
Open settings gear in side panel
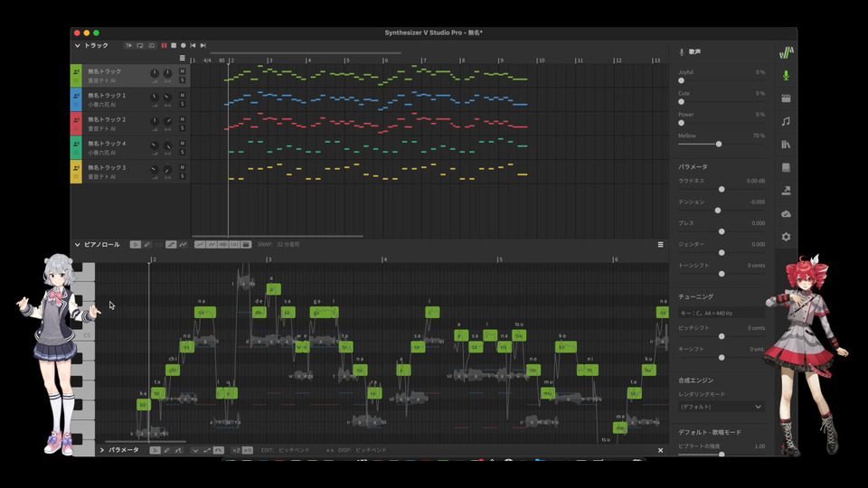[786, 237]
